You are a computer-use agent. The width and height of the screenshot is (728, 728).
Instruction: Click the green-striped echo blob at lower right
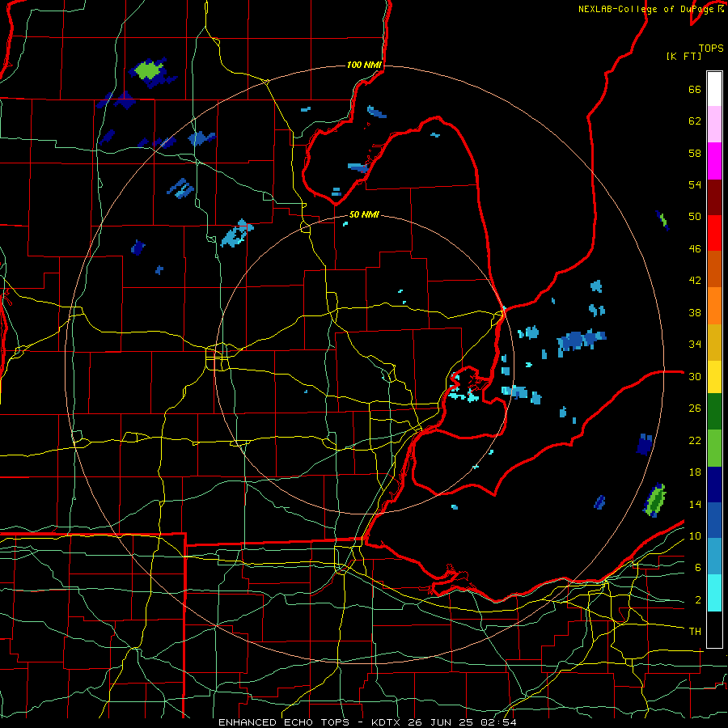pos(655,500)
